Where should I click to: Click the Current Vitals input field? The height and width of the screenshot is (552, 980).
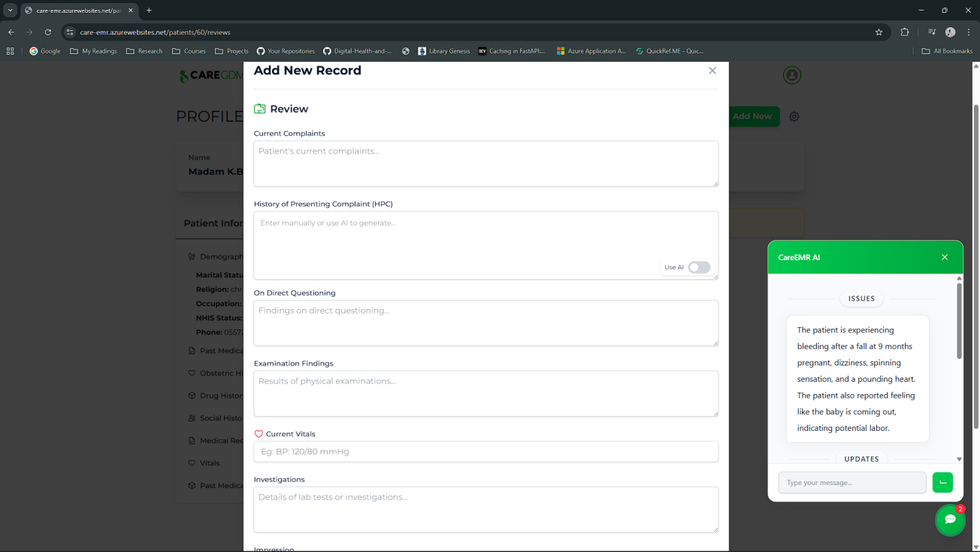tap(485, 452)
